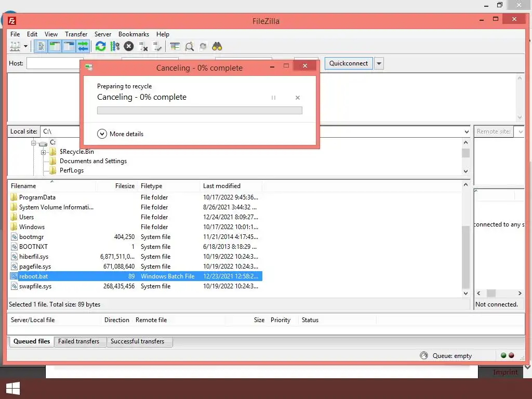This screenshot has height=399, width=532.
Task: Select System Volume Information folder row
Action: pyautogui.click(x=136, y=207)
